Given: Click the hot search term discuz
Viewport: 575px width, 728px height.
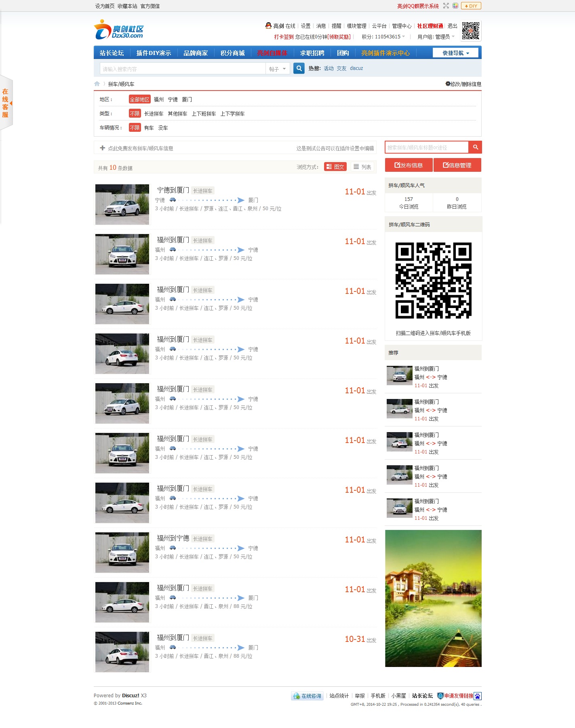Looking at the screenshot, I should point(356,68).
